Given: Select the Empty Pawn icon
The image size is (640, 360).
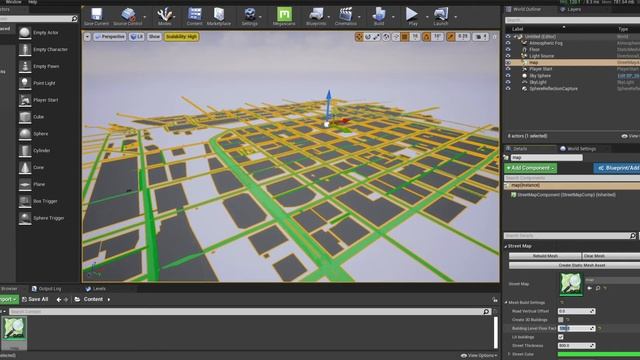Looking at the screenshot, I should tap(25, 66).
